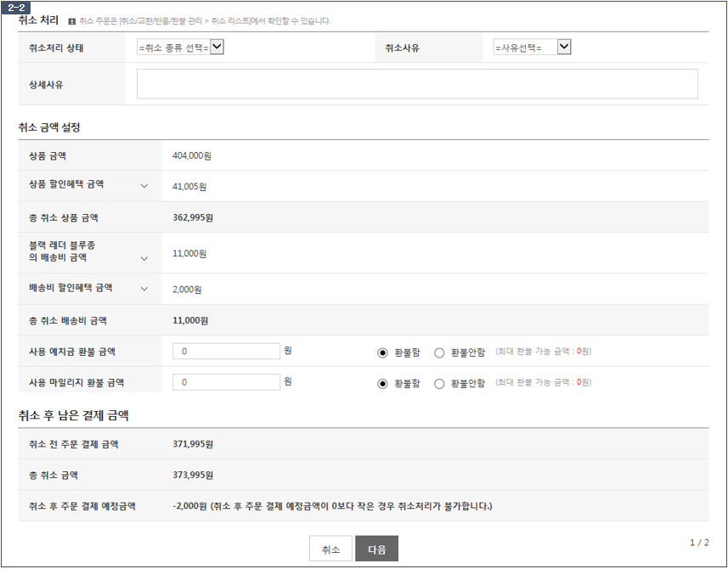Select 환불안함 for 사용 예치금

[439, 353]
